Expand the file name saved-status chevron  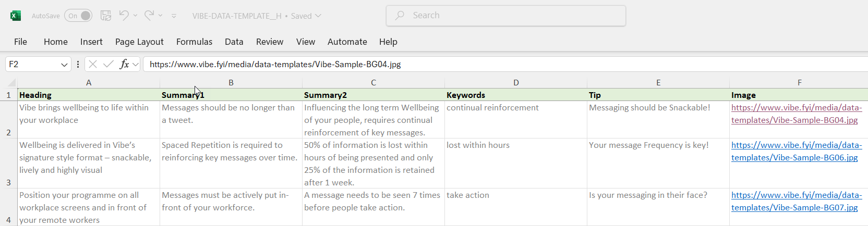point(318,16)
